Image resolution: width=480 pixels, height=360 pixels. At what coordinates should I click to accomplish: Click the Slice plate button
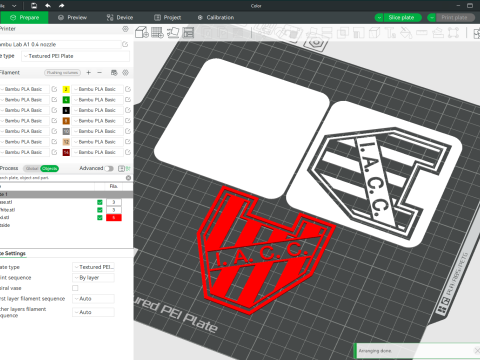(403, 18)
